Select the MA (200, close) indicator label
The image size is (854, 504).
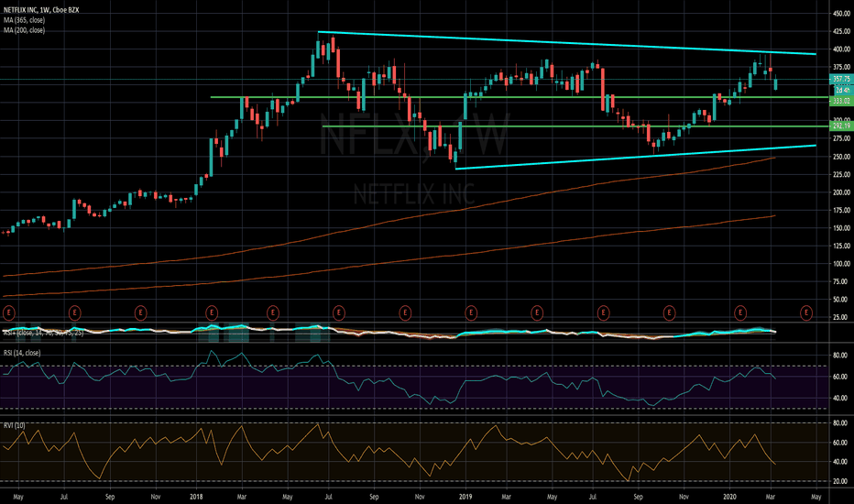click(25, 30)
